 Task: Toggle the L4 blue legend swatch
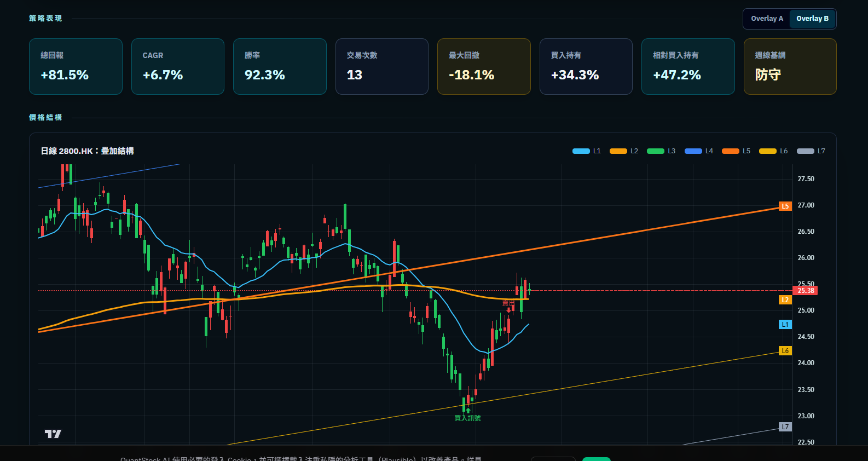[x=693, y=151]
